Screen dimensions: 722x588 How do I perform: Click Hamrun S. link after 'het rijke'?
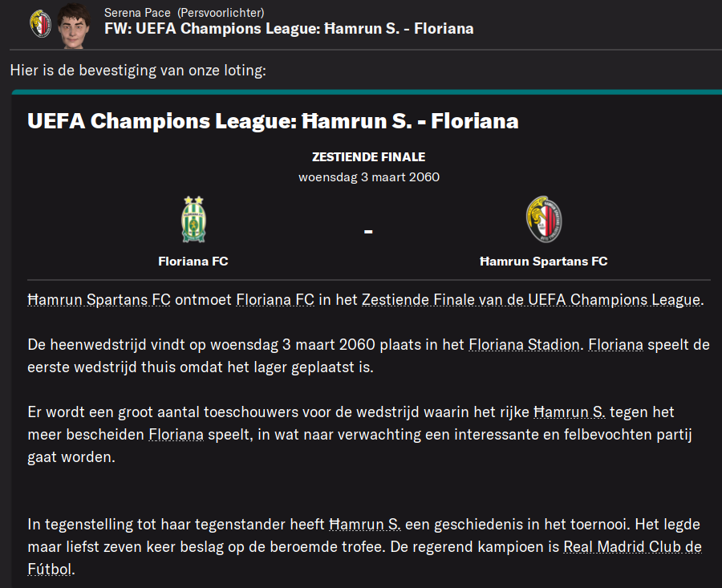point(570,412)
